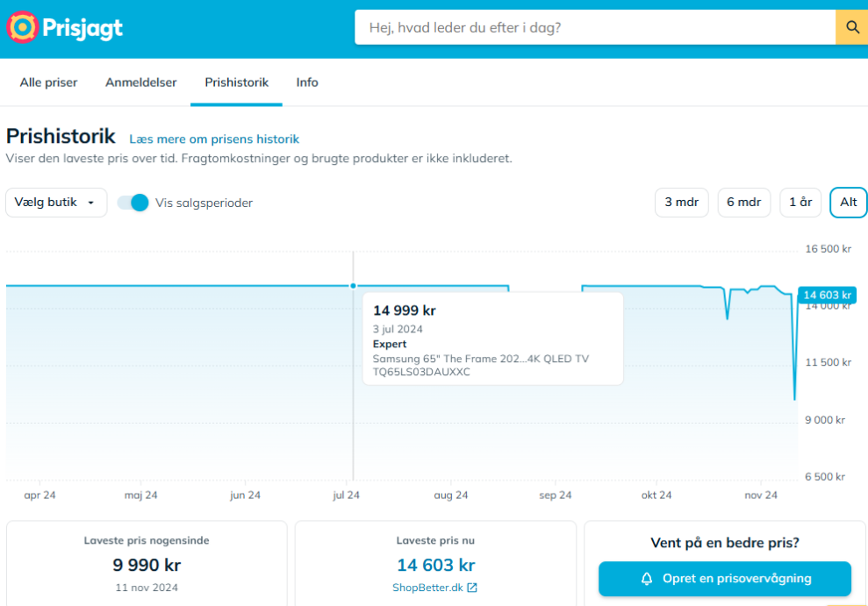
Task: Select the 1 år range button
Action: (x=800, y=203)
